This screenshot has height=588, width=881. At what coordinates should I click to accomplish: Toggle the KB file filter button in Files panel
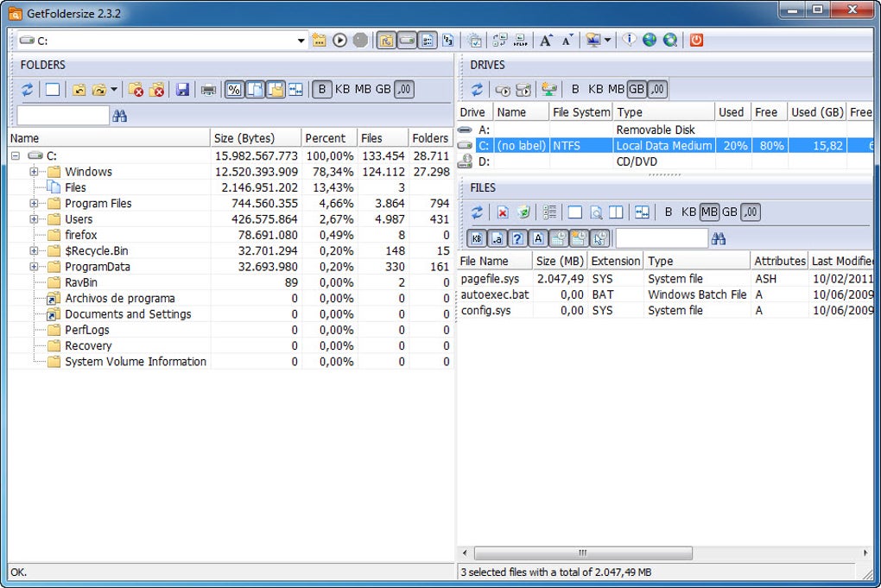pyautogui.click(x=477, y=238)
